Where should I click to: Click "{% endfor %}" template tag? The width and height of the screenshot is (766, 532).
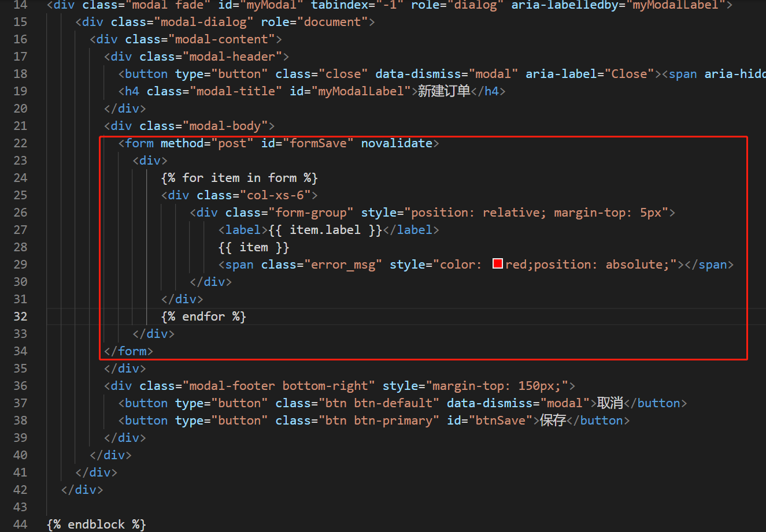[x=204, y=316]
